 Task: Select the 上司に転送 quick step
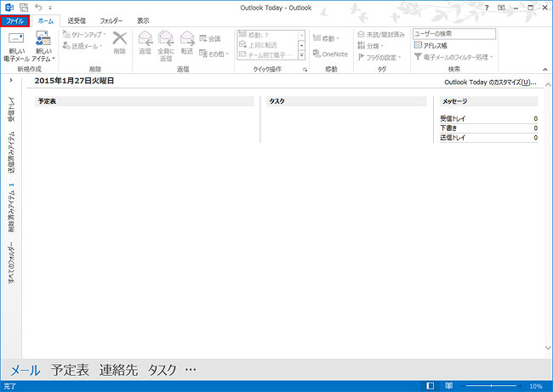268,45
